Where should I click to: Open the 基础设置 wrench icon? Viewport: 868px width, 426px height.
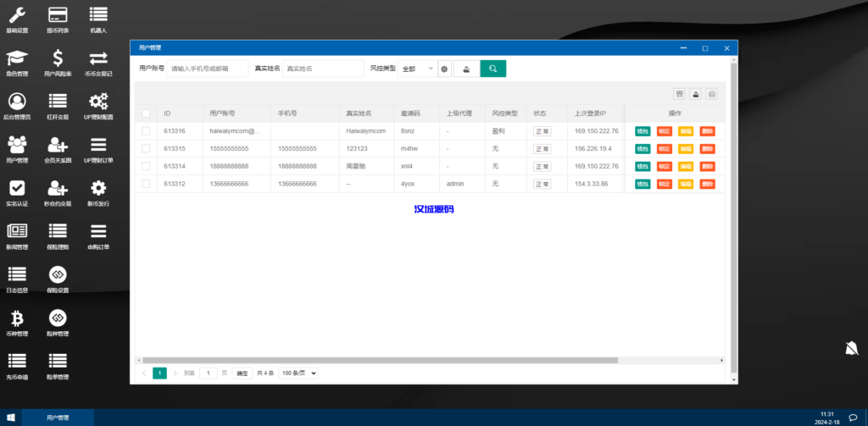(x=17, y=15)
